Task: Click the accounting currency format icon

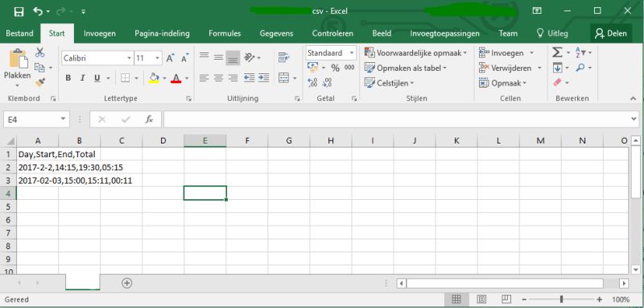Action: click(x=312, y=68)
